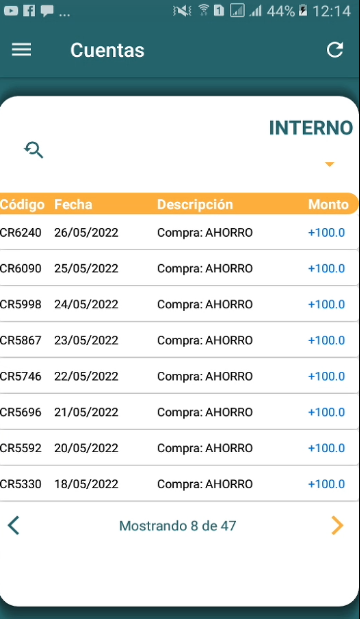Image resolution: width=360 pixels, height=619 pixels.
Task: Expand the INTERNO account dropdown arrow
Action: tap(329, 164)
